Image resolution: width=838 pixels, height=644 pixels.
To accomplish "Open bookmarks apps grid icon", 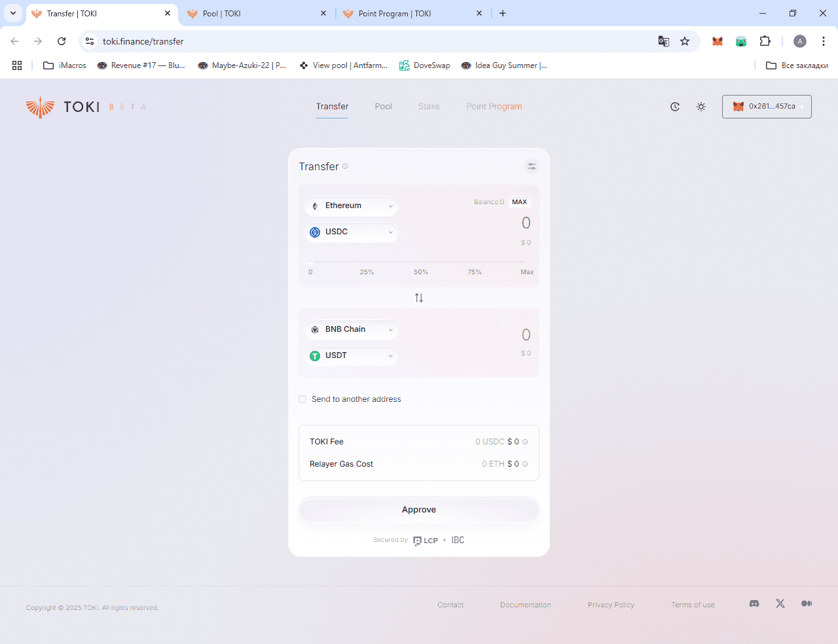I will pos(17,65).
